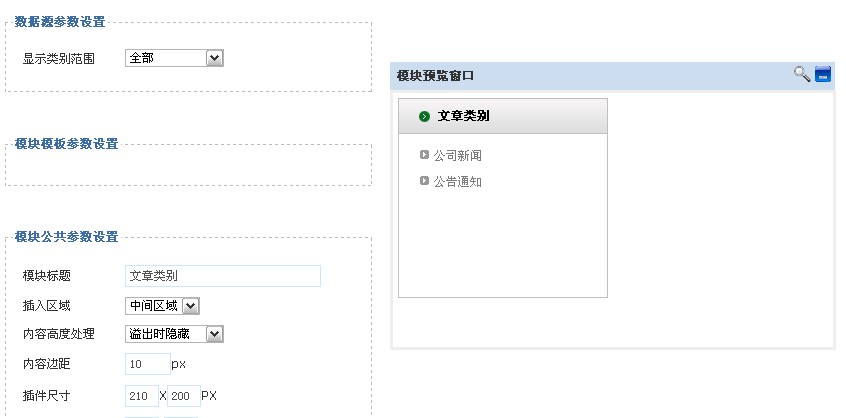Click the 模块标题 text field

pyautogui.click(x=223, y=276)
